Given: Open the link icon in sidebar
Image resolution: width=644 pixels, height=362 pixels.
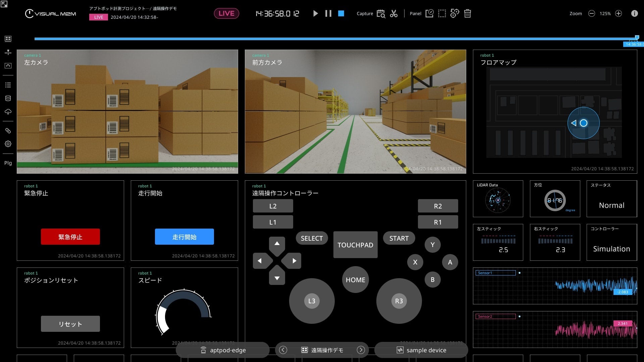Looking at the screenshot, I should (x=8, y=131).
